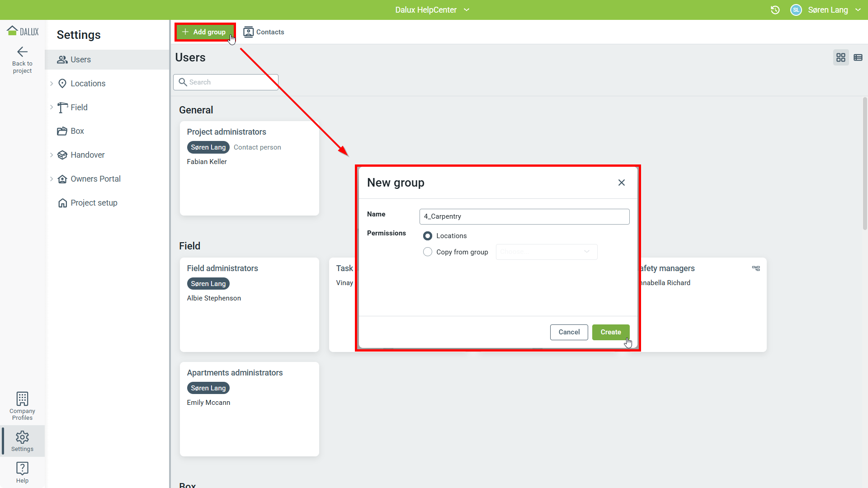868x488 pixels.
Task: Open Project setup in settings menu
Action: click(94, 203)
